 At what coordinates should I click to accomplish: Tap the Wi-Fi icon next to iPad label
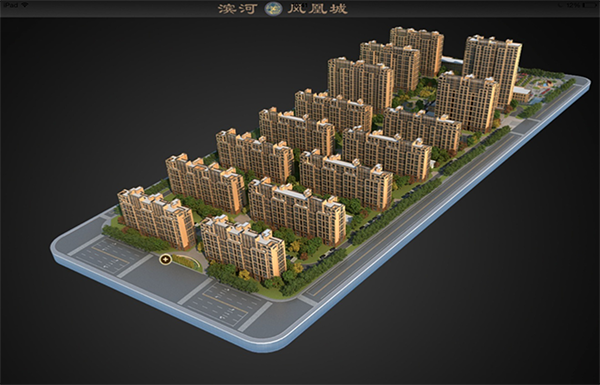tap(24, 5)
